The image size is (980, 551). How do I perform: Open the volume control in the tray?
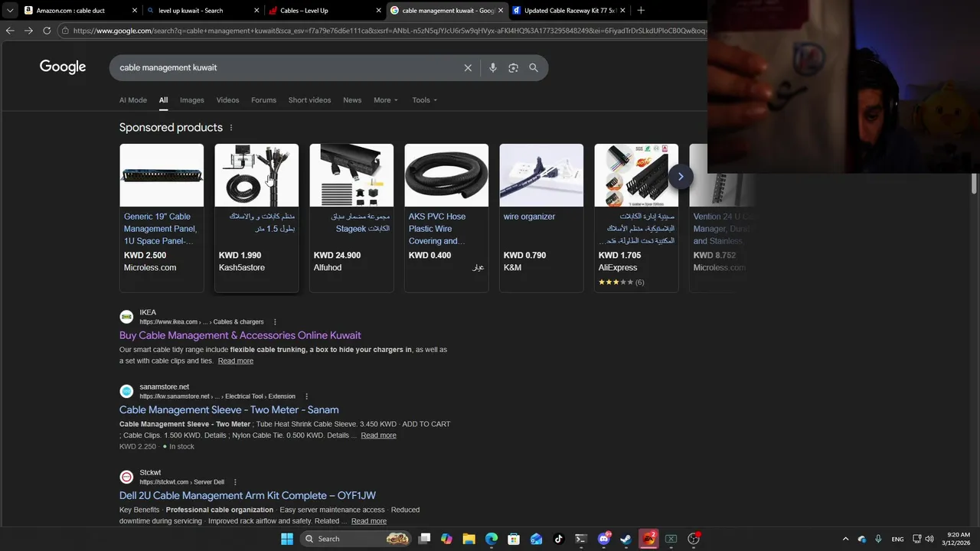tap(929, 539)
